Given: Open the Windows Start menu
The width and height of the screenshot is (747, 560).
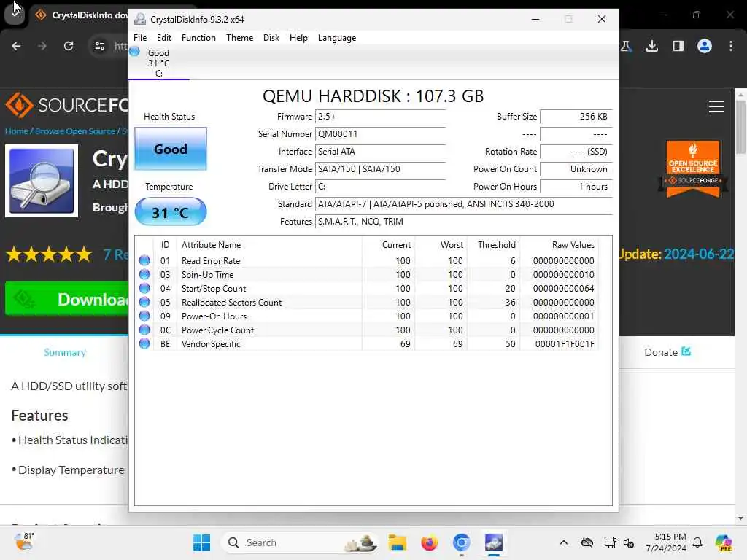Looking at the screenshot, I should click(x=201, y=542).
